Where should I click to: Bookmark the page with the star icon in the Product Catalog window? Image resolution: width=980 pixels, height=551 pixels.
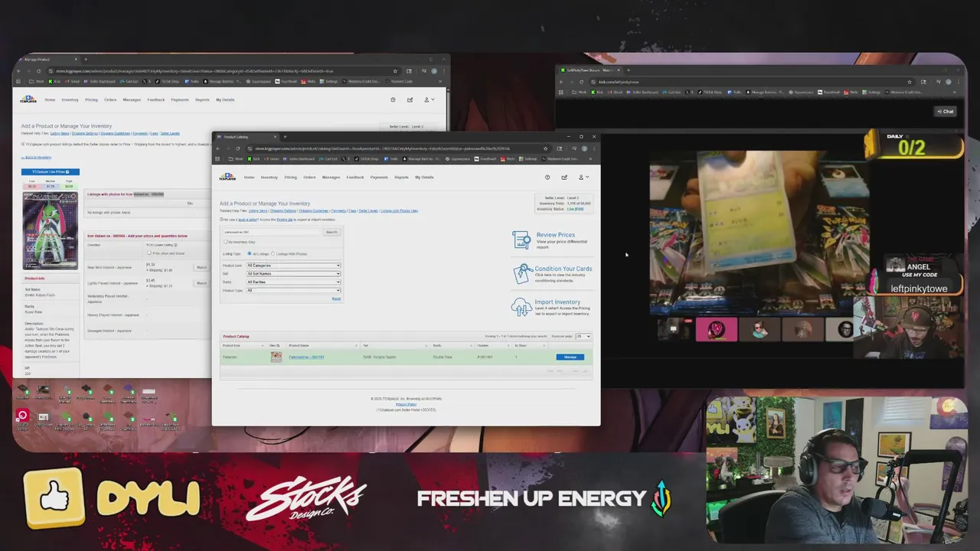pyautogui.click(x=545, y=148)
